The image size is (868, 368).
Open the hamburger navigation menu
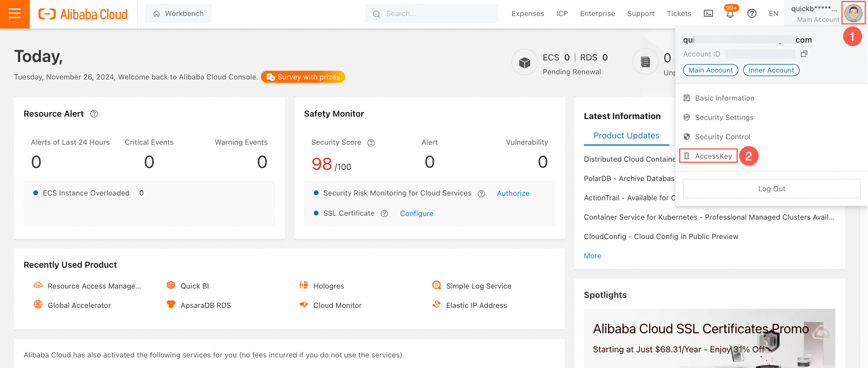point(15,14)
